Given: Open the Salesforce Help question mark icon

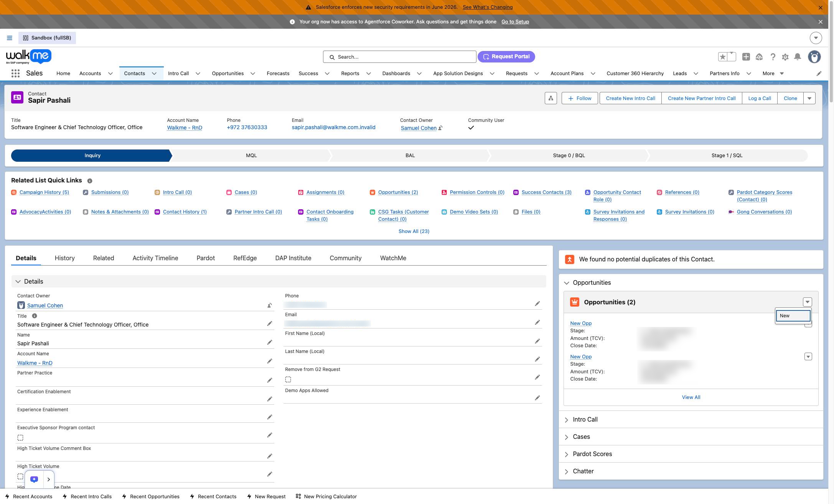Looking at the screenshot, I should pyautogui.click(x=773, y=57).
